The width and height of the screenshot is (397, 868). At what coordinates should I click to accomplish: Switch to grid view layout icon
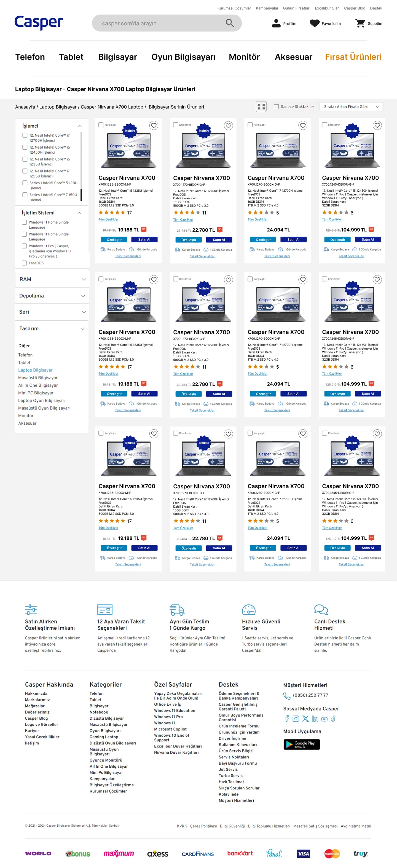(261, 107)
